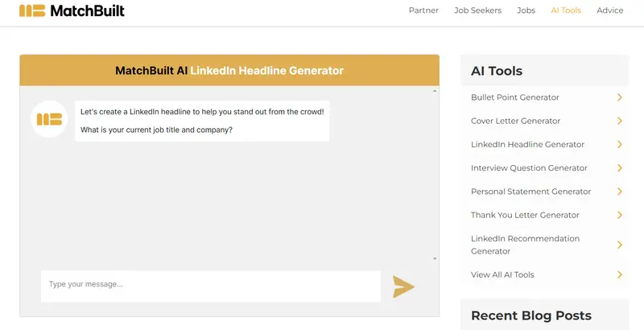Viewport: 644px width, 330px height.
Task: Click the chevron beside Cover Letter Generator
Action: click(619, 121)
